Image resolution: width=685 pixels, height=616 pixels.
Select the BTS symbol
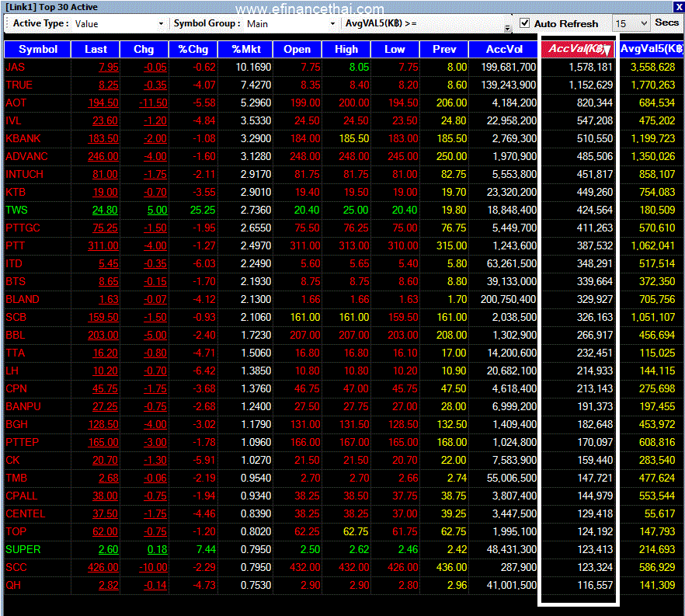(16, 282)
